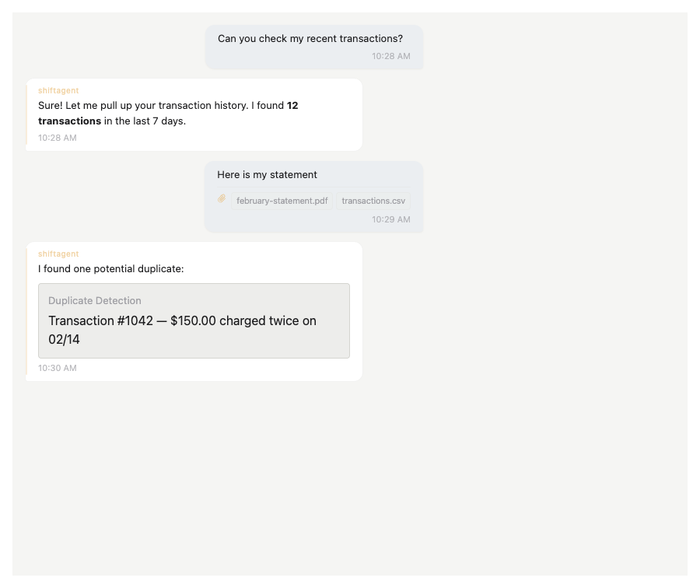Click the $150.00 amount in the duplicate card

194,320
